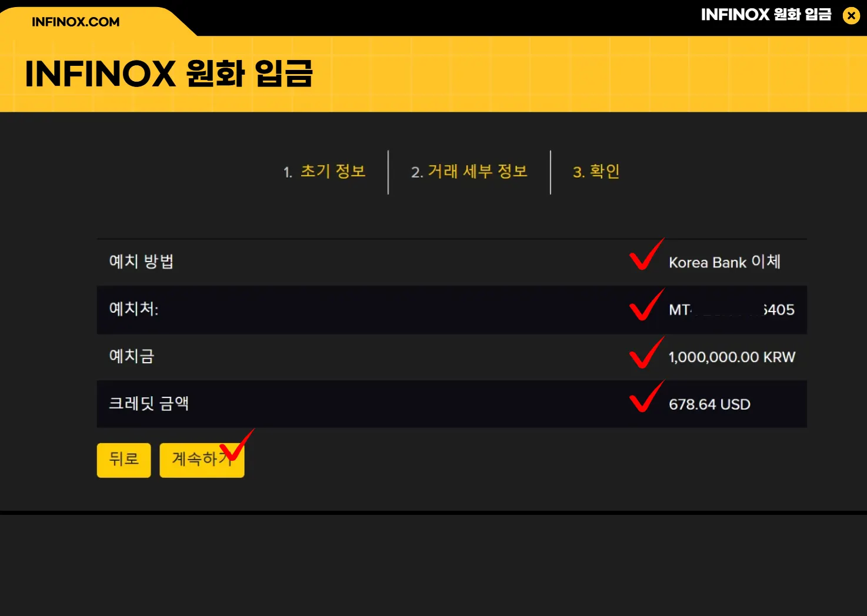
Task: Click the 계속하기 continue button
Action: (202, 460)
